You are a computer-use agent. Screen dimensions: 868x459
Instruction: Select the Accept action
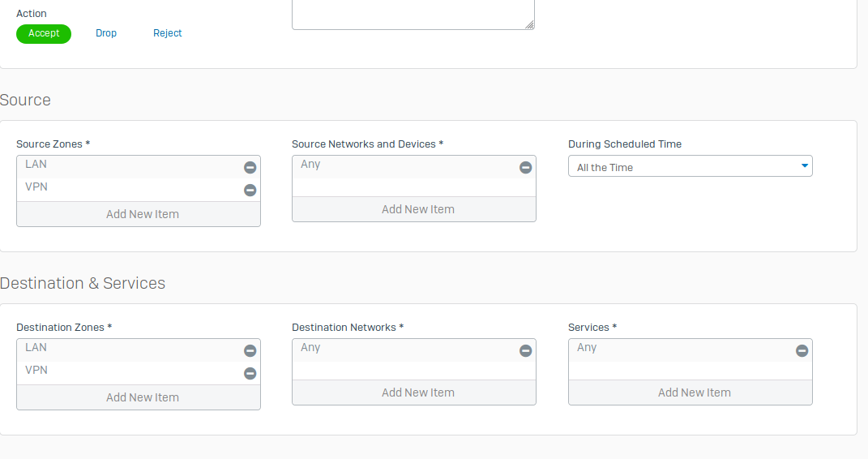click(44, 34)
